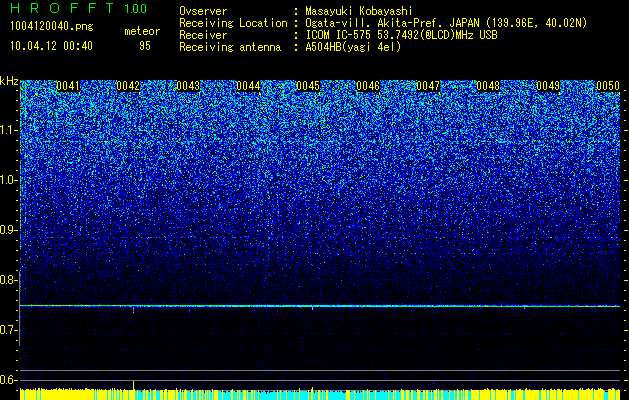Image resolution: width=629 pixels, height=400 pixels.
Task: Click the 1.1 frequency axis label
Action: [x=8, y=130]
